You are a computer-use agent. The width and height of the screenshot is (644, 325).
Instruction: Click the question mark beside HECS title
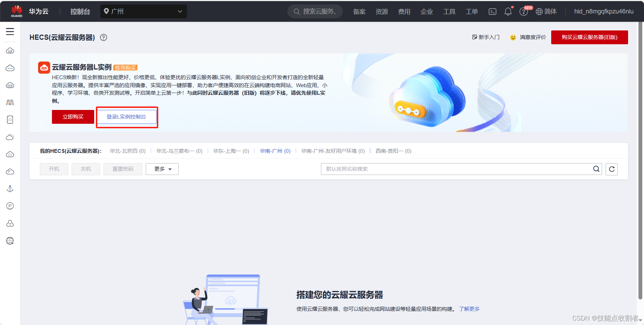(x=103, y=37)
